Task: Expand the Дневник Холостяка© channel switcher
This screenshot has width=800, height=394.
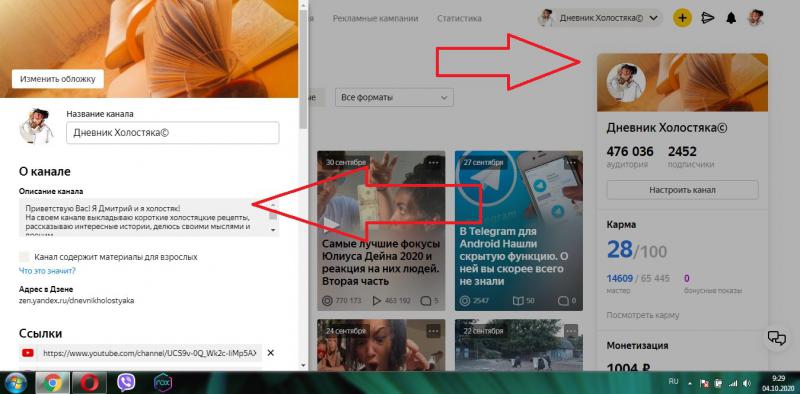Action: point(600,18)
